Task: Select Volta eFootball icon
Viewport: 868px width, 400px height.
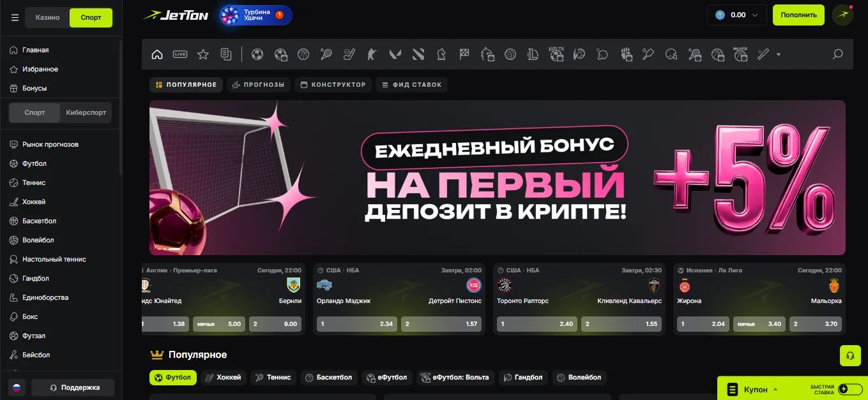Action: [556, 54]
